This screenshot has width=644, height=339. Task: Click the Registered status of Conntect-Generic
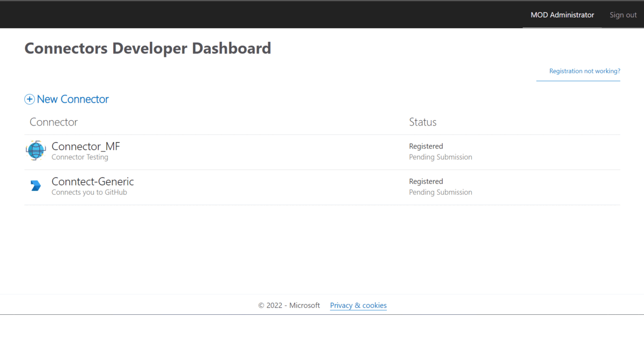pos(426,181)
